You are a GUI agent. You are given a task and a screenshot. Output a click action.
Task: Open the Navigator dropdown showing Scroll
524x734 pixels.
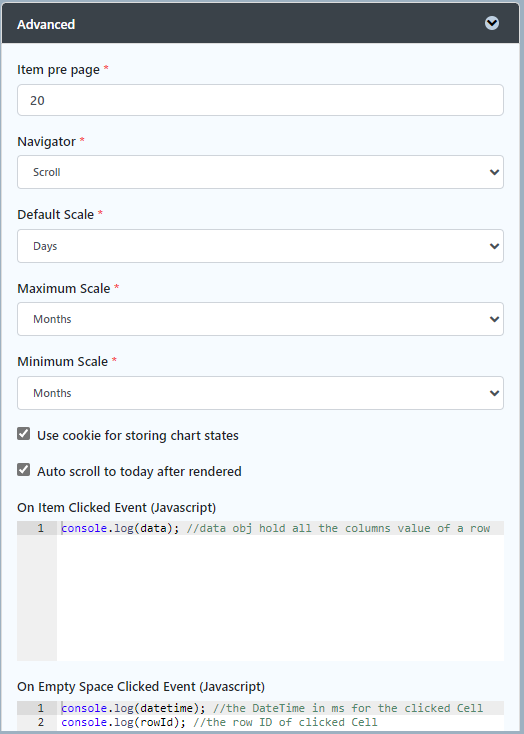260,172
